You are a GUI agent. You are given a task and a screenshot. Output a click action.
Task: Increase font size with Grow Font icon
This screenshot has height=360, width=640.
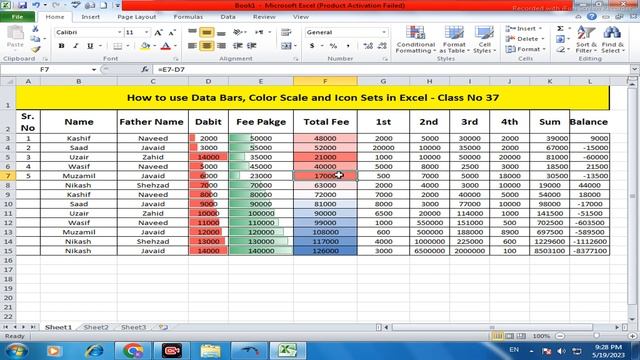pos(158,32)
